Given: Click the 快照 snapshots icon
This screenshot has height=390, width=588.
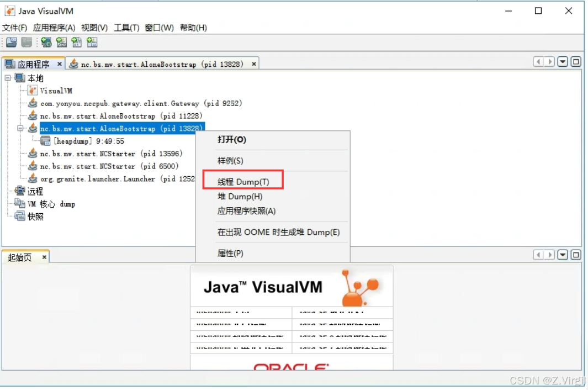Looking at the screenshot, I should (19, 216).
